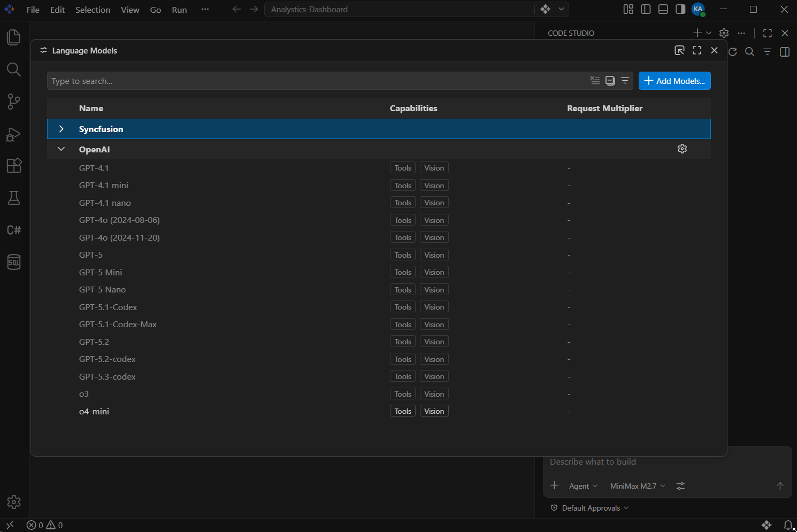
Task: Open the Explorer view in the activity bar
Action: click(14, 37)
